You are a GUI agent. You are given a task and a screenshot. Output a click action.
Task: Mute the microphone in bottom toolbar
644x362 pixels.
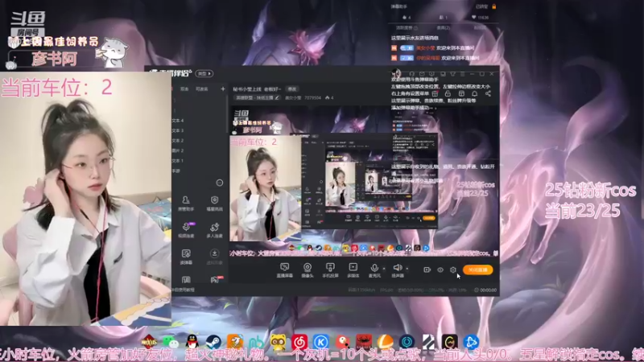click(374, 269)
